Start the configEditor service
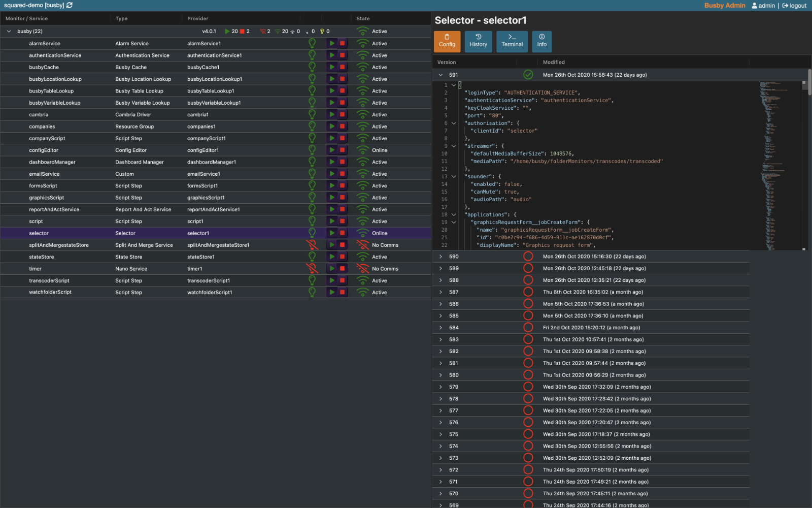Image resolution: width=812 pixels, height=508 pixels. coord(332,150)
